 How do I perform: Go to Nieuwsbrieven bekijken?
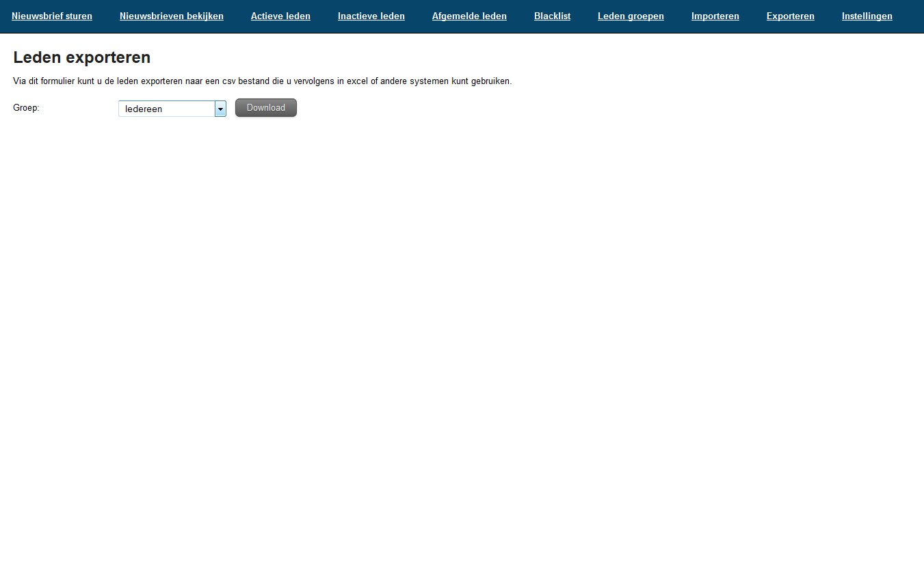tap(171, 16)
